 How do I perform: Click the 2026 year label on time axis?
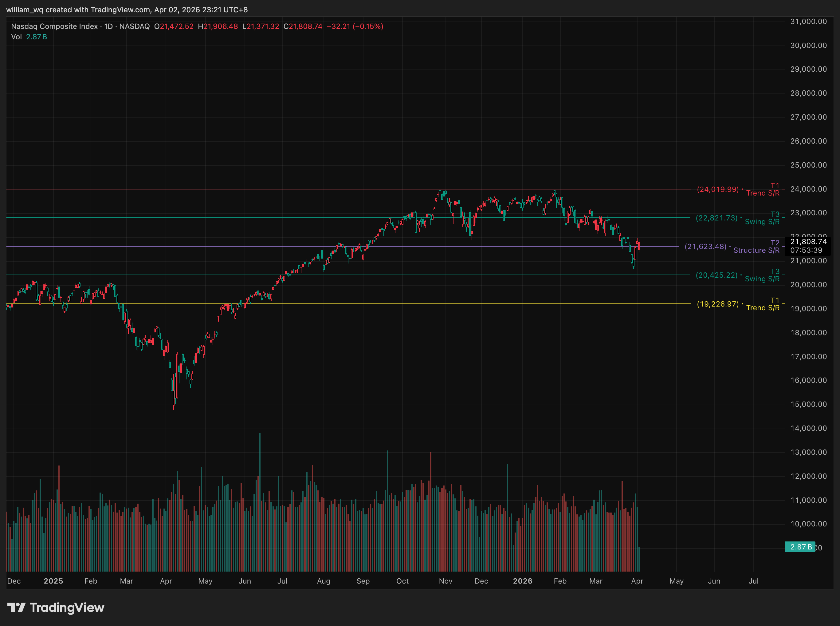[x=523, y=581]
